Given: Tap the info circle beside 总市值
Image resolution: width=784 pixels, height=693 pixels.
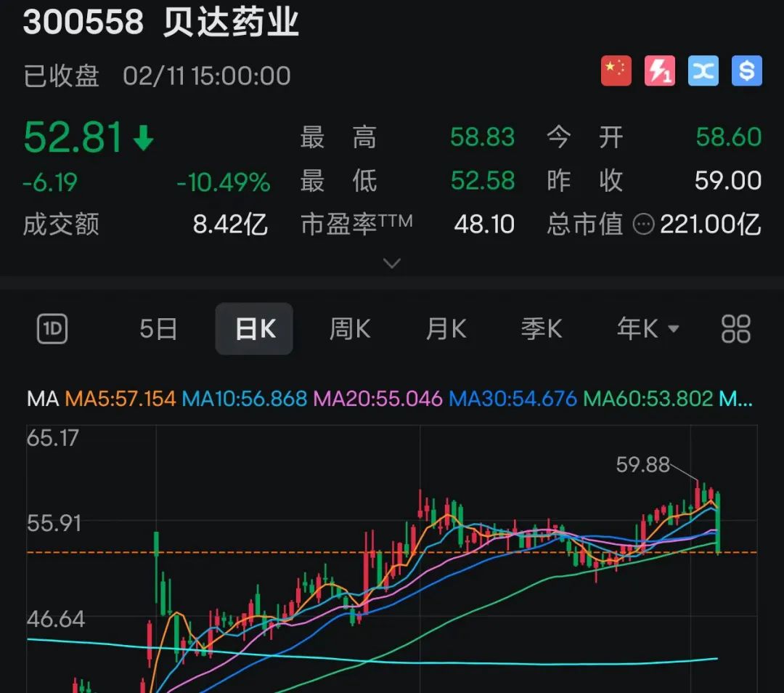Looking at the screenshot, I should pyautogui.click(x=643, y=224).
